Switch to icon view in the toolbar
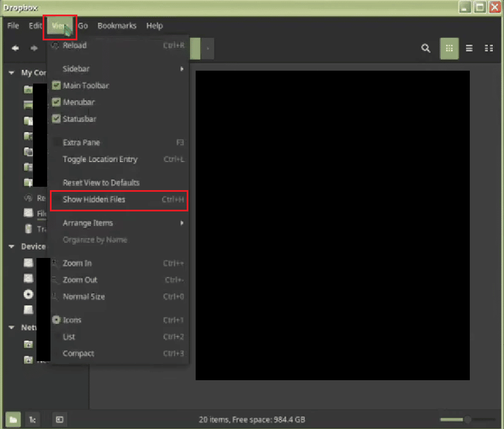 [449, 48]
